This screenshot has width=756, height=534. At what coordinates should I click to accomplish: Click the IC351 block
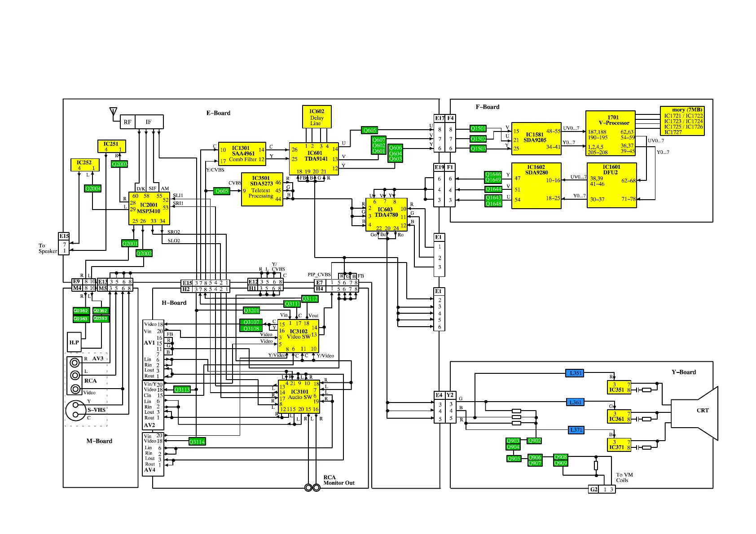click(x=619, y=387)
